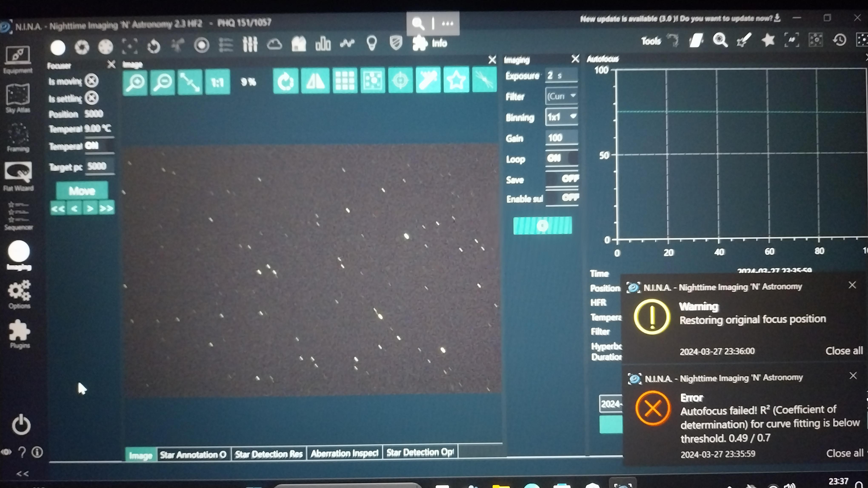Viewport: 868px width, 488px height.
Task: Show the sequence list info panel
Action: pyautogui.click(x=226, y=44)
